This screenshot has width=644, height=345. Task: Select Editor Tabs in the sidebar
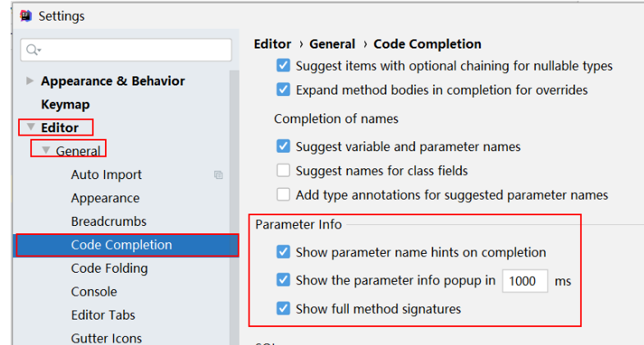[x=103, y=315]
